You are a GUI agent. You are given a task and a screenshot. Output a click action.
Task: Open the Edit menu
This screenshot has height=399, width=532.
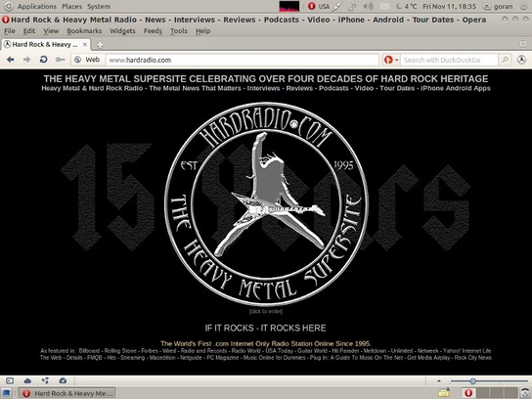tap(29, 31)
